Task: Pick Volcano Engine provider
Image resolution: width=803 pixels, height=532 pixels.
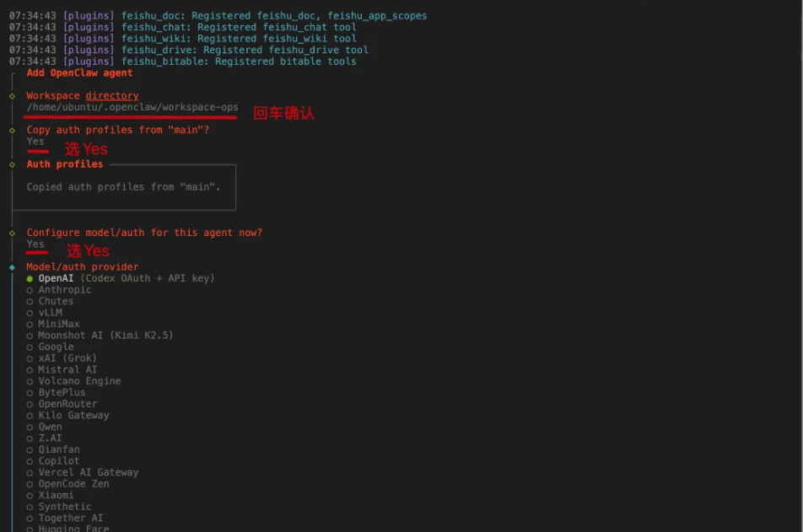Action: point(73,381)
